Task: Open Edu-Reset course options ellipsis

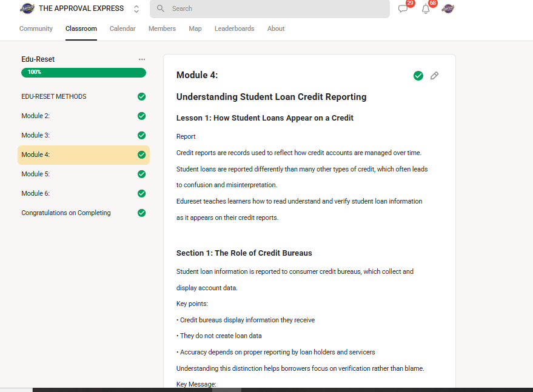Action: [x=142, y=59]
